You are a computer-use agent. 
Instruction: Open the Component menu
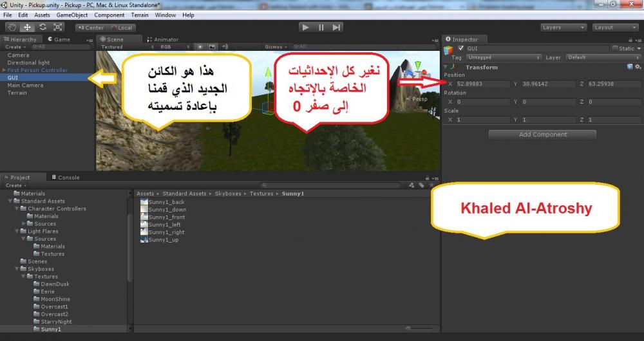click(109, 15)
